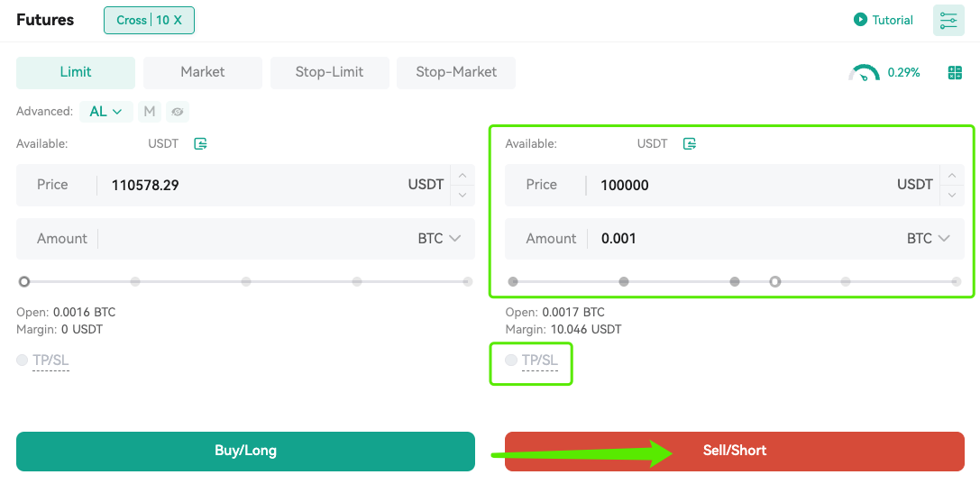Enable TP/SL on the sell side
Viewport: 980px width, 493px height.
click(511, 360)
